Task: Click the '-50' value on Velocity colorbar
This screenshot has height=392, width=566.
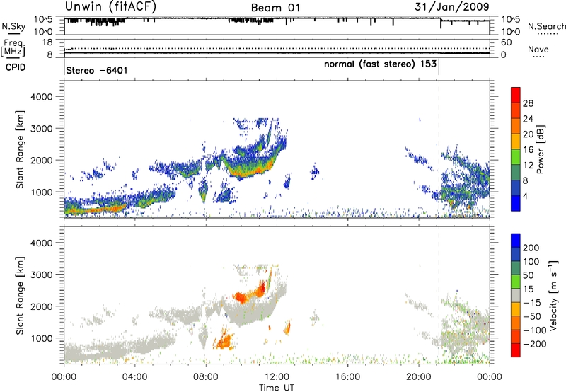Action: [532, 317]
